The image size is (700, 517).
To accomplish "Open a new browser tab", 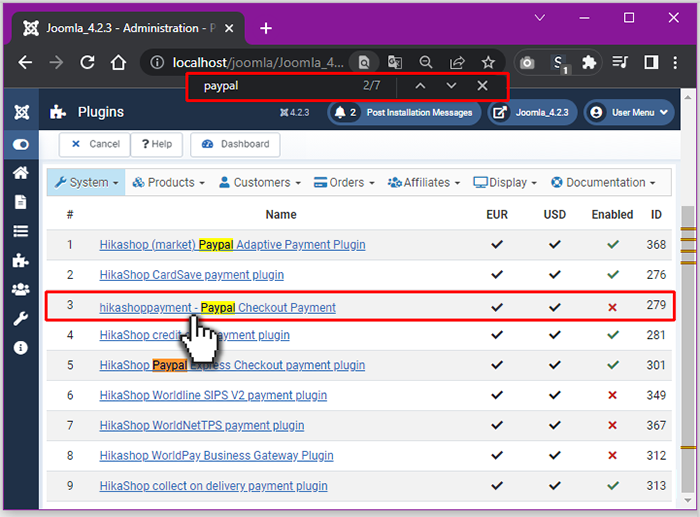I will [266, 29].
